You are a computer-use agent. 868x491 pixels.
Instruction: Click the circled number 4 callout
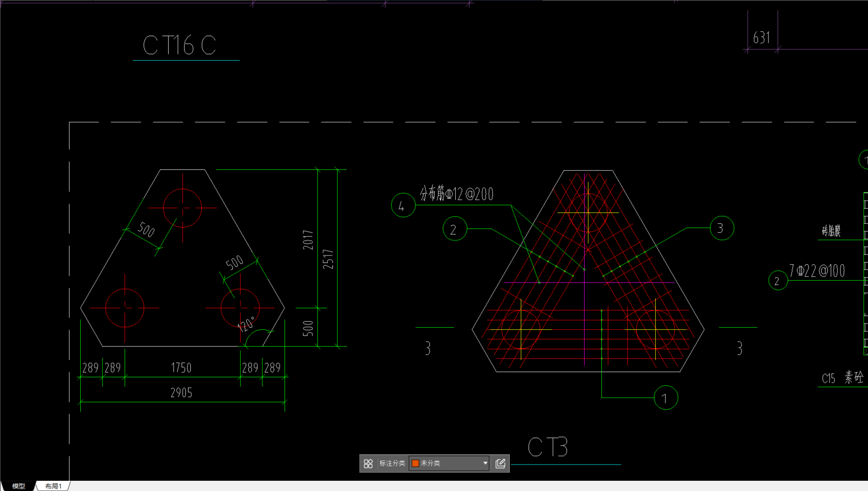pyautogui.click(x=403, y=205)
